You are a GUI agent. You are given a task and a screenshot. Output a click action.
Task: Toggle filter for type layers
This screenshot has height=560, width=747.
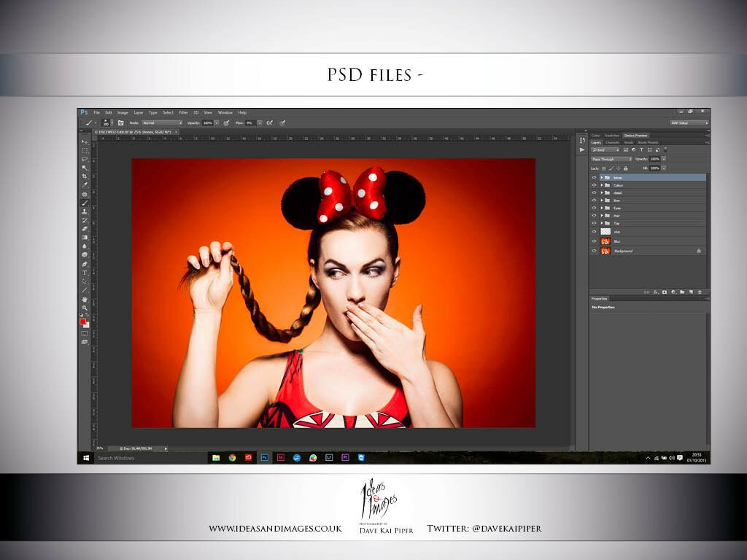coord(641,150)
